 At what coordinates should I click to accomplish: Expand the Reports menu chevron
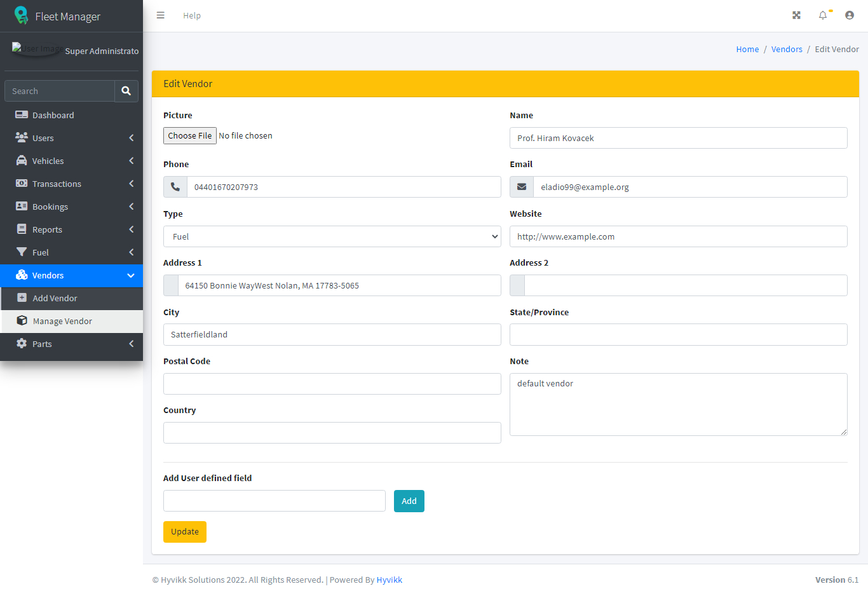132,229
